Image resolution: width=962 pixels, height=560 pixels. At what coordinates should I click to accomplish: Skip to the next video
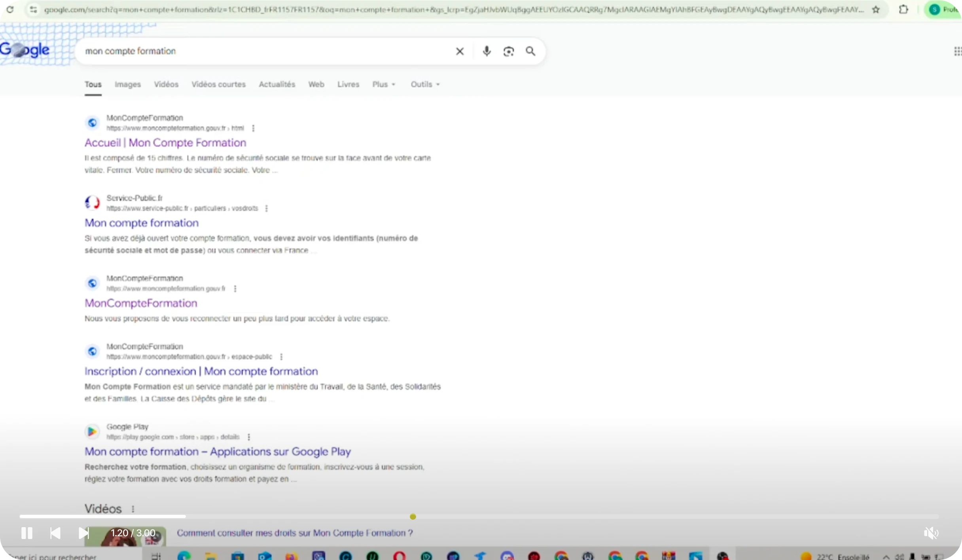click(83, 533)
